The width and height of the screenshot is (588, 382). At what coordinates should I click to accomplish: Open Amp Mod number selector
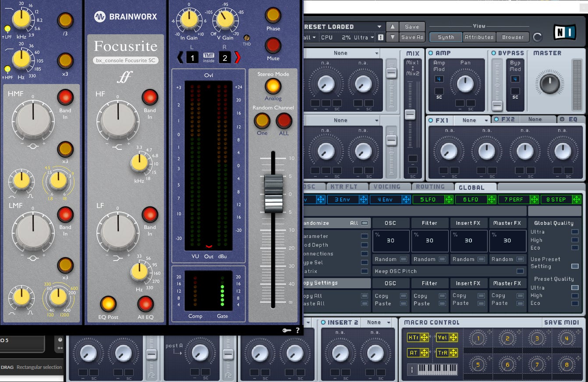(x=439, y=79)
